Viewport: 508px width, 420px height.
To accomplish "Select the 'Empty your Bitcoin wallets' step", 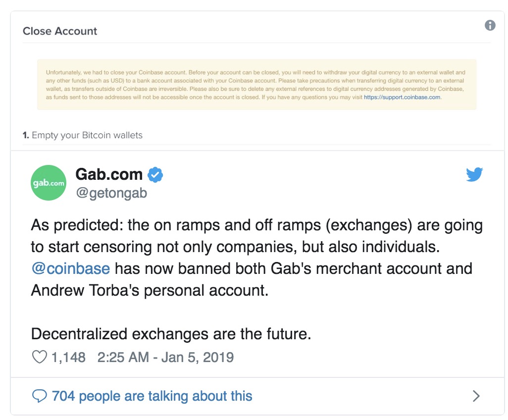I will click(x=87, y=135).
